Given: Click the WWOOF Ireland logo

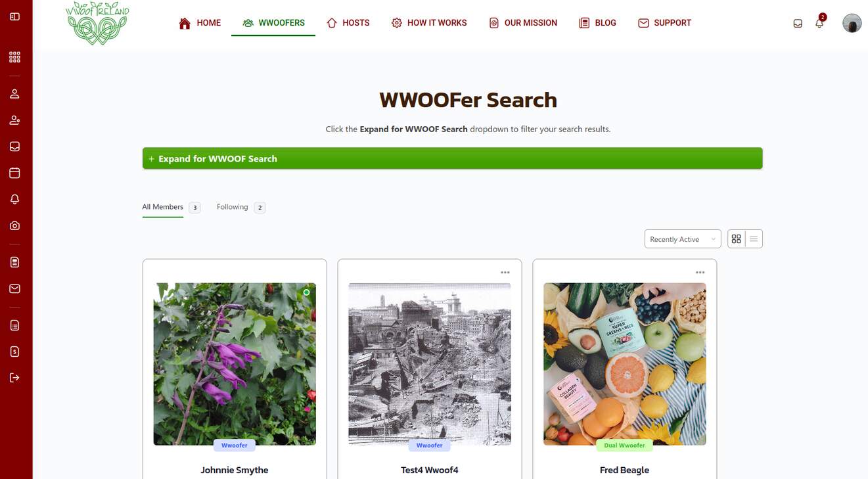Looking at the screenshot, I should click(97, 23).
